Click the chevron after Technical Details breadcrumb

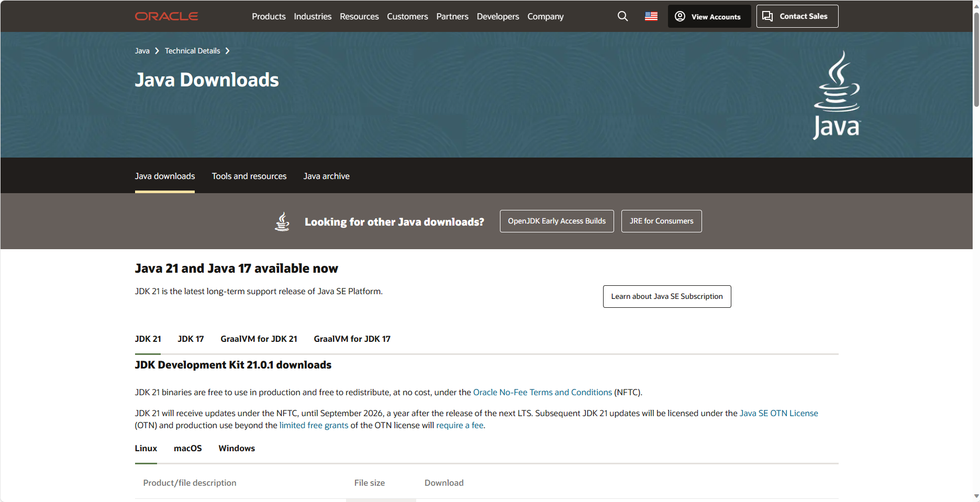(227, 51)
